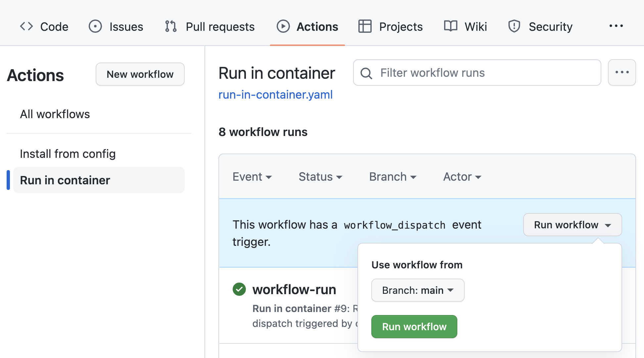Screen dimensions: 644x358
Task: Click the New workflow button
Action: 140,74
